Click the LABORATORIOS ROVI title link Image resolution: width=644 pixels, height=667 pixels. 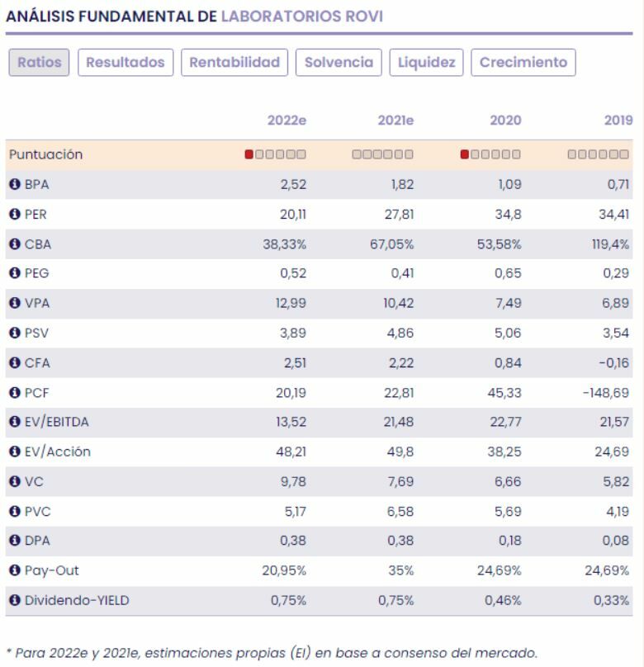click(x=302, y=17)
